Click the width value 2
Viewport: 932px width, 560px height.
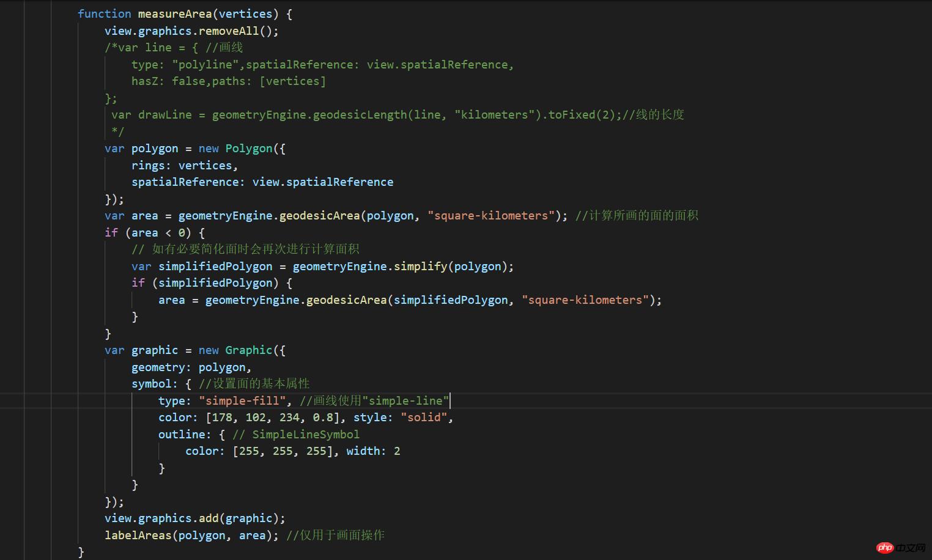[x=397, y=451]
